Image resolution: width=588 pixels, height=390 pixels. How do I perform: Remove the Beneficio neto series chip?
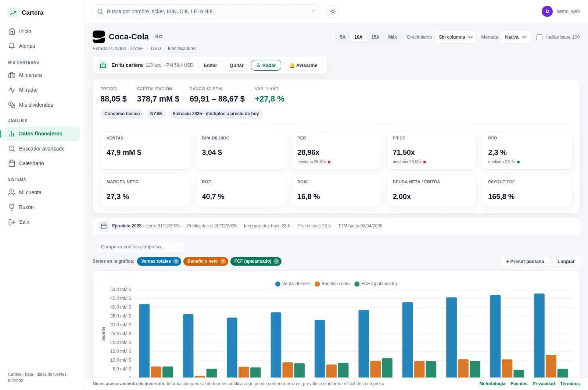(x=223, y=261)
